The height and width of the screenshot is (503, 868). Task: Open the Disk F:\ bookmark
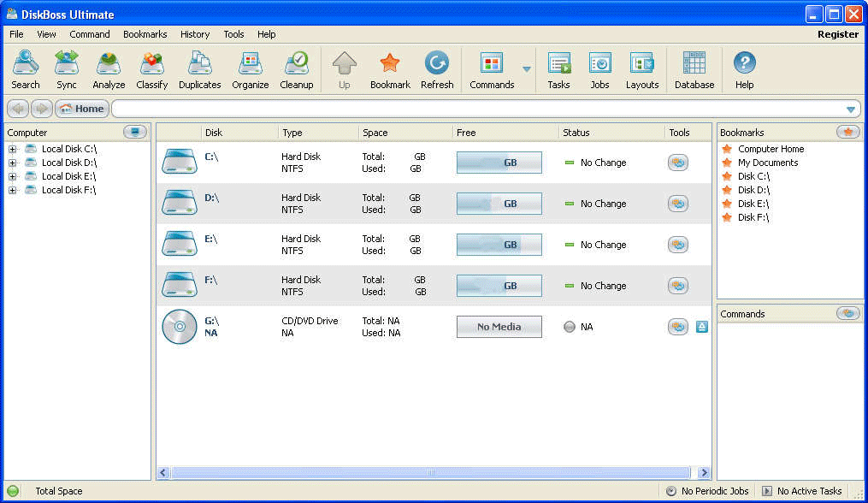click(x=753, y=217)
